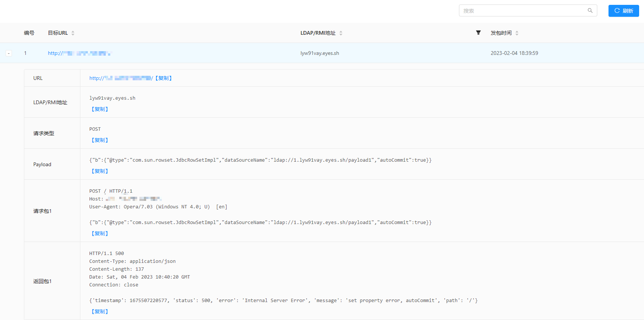Select the 返回包1 row label
Viewport: 644px width, 320px height.
point(43,281)
